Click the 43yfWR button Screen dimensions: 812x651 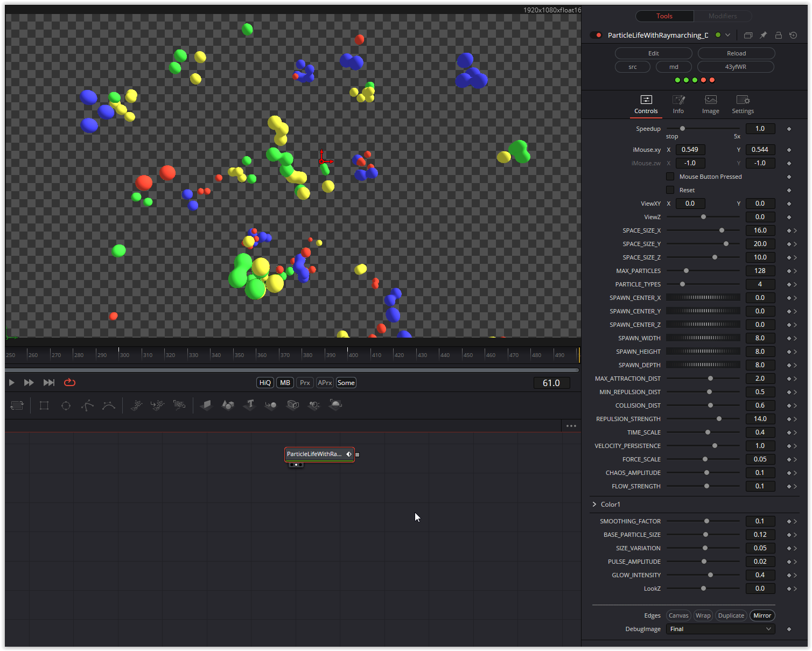pyautogui.click(x=736, y=67)
